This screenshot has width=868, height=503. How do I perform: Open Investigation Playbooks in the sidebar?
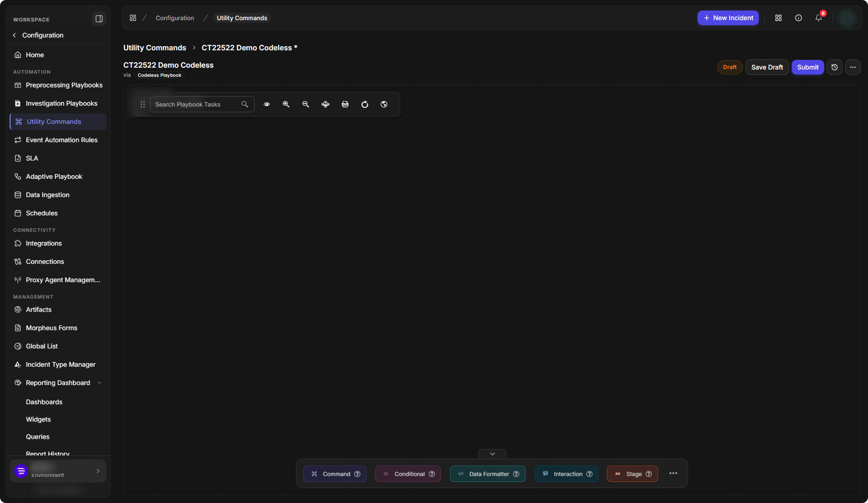58,103
